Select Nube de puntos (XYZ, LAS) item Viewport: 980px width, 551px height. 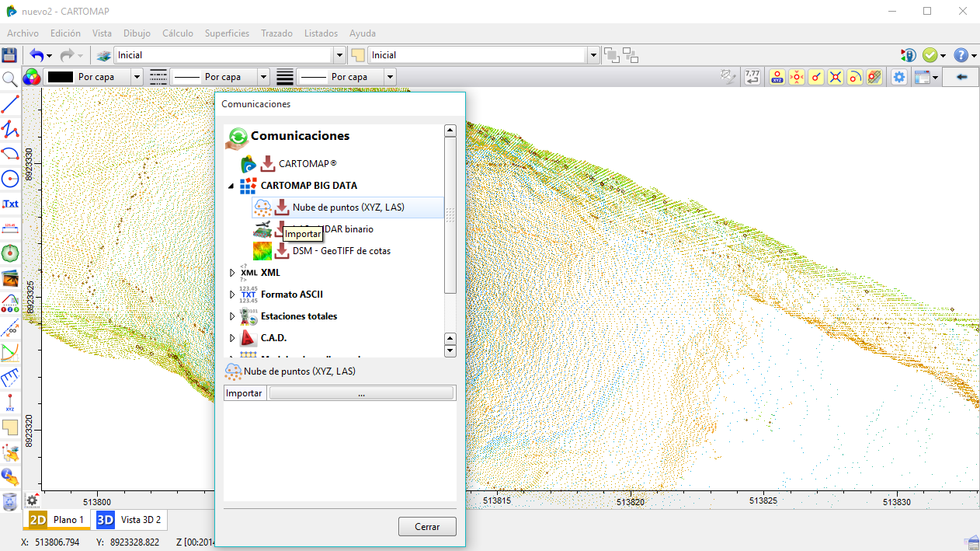348,207
